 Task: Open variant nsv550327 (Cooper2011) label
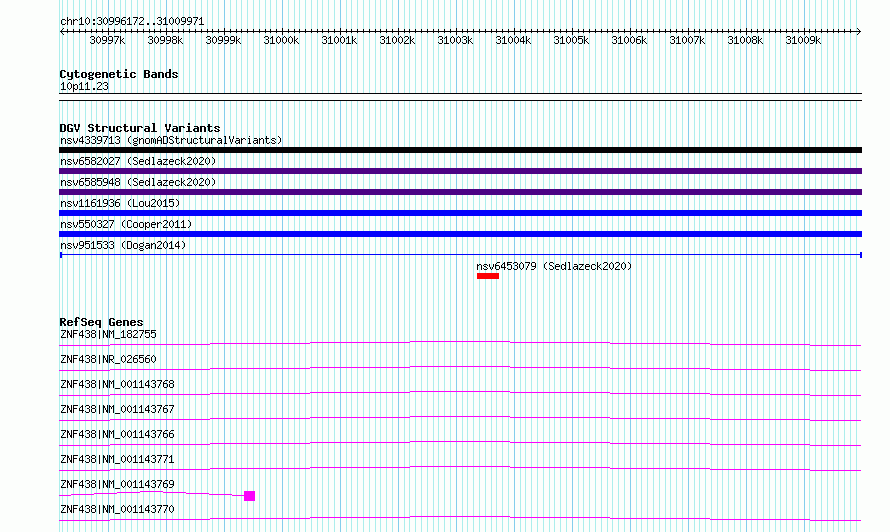pyautogui.click(x=126, y=224)
